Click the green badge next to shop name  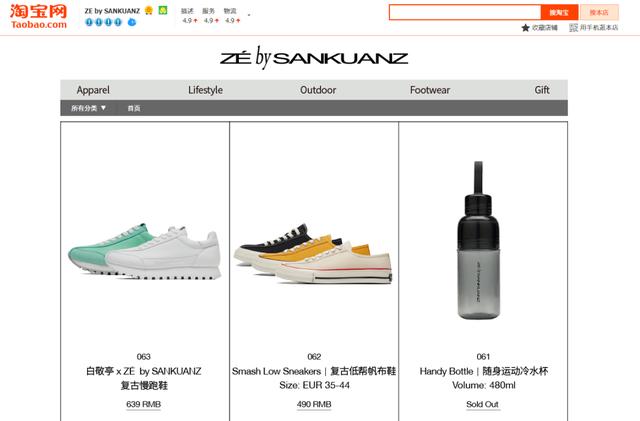pyautogui.click(x=163, y=10)
